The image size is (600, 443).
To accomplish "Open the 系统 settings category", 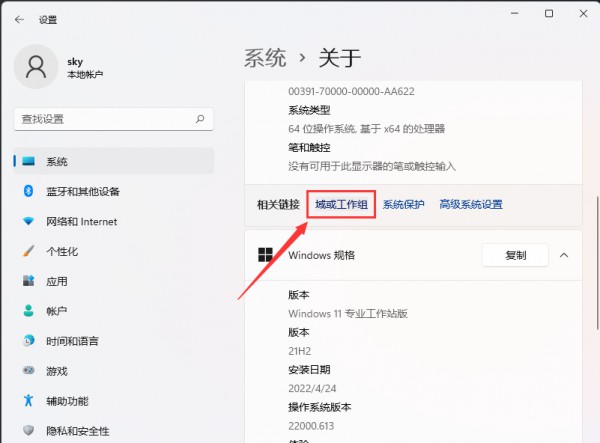I will [113, 161].
